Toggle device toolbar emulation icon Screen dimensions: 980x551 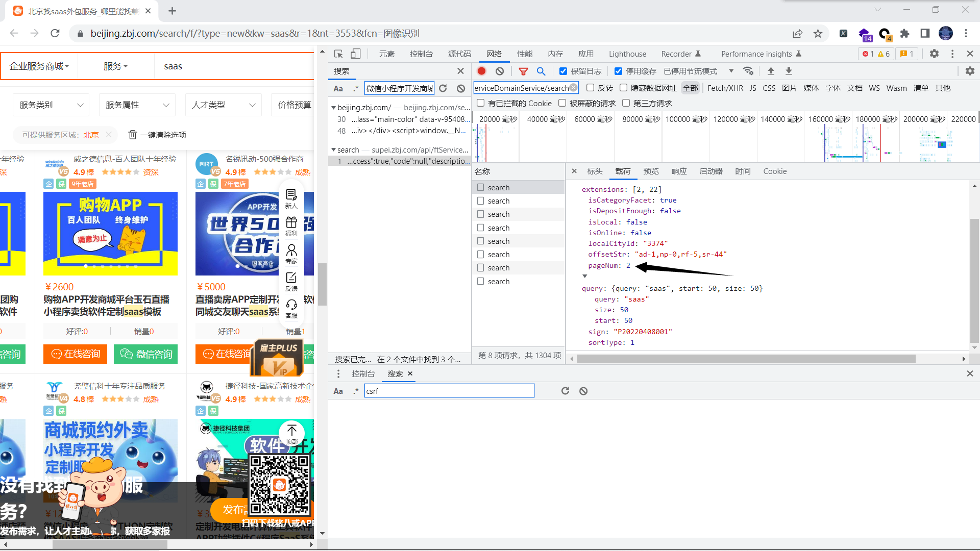point(356,54)
